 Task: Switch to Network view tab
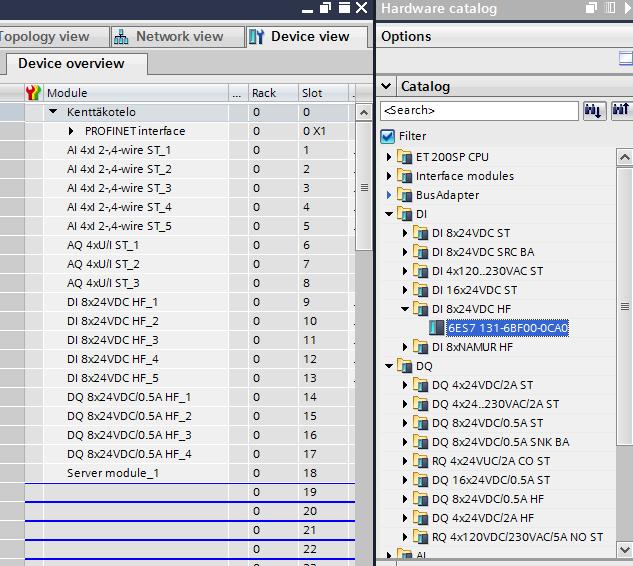(178, 37)
